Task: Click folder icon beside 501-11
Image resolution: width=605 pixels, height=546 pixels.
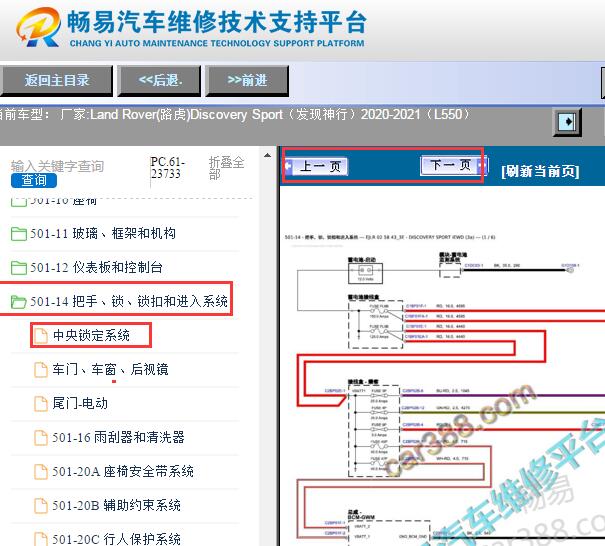Action: click(19, 234)
